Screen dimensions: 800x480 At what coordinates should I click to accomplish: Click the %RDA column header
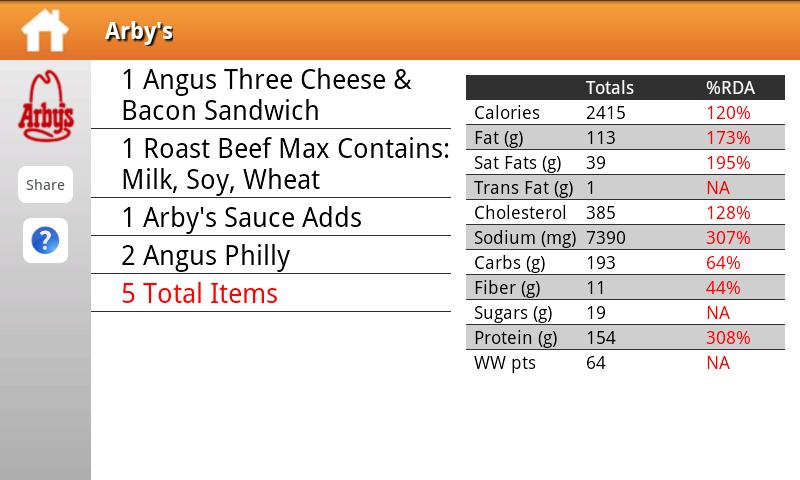[730, 88]
